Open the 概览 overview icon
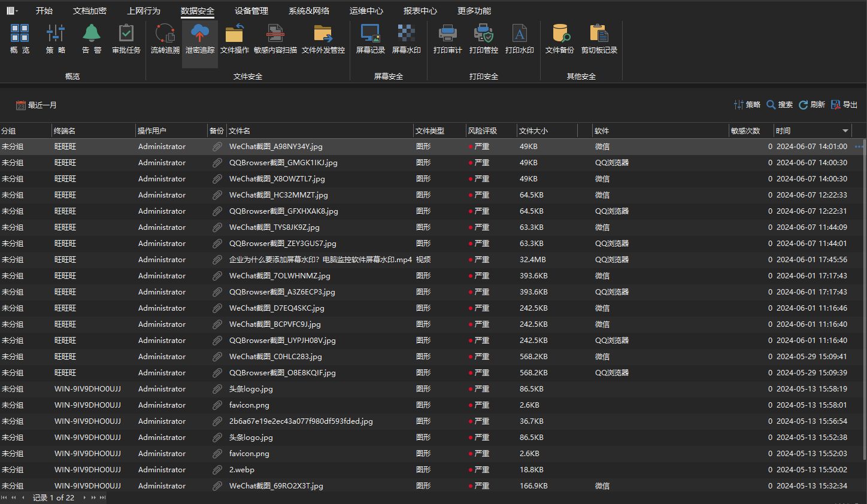This screenshot has height=504, width=867. [20, 39]
